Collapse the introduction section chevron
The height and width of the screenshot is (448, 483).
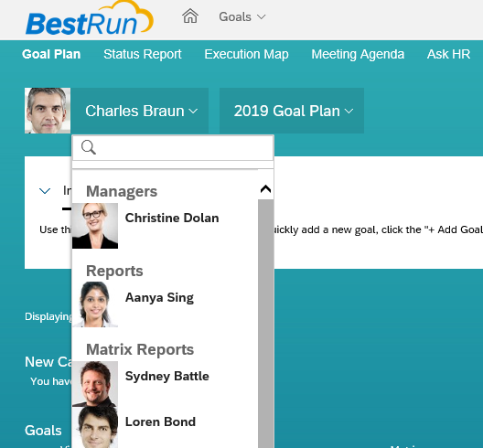click(x=45, y=191)
